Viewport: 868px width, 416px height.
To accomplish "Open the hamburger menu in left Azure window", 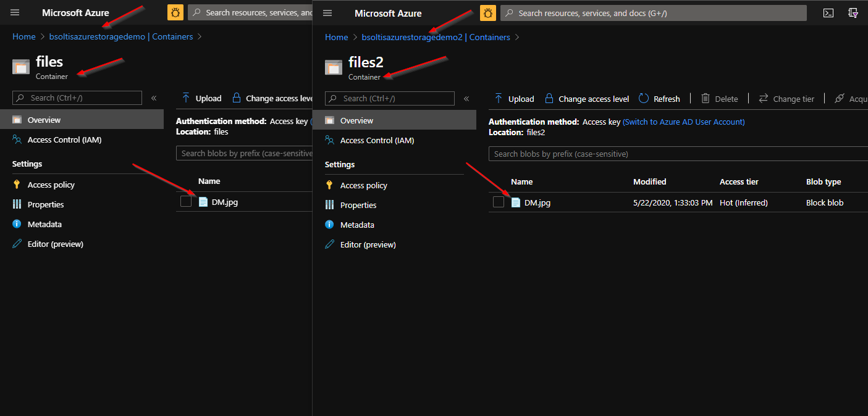I will coord(15,12).
